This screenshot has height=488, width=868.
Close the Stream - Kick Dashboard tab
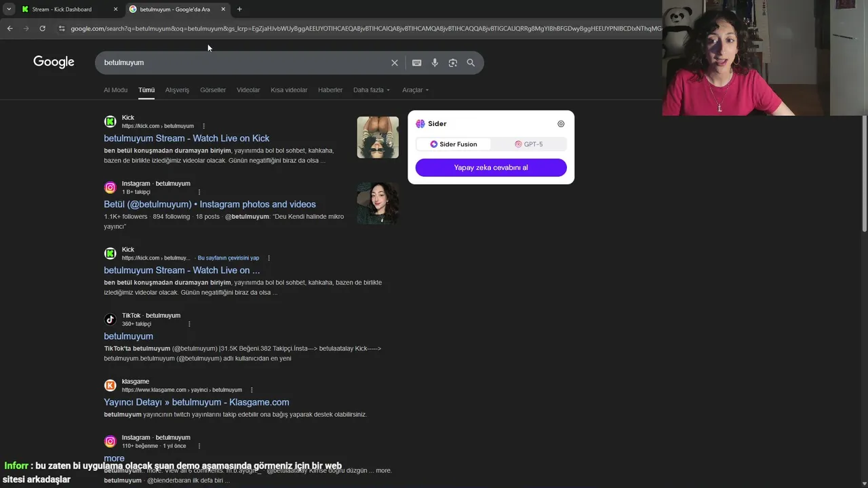click(115, 9)
